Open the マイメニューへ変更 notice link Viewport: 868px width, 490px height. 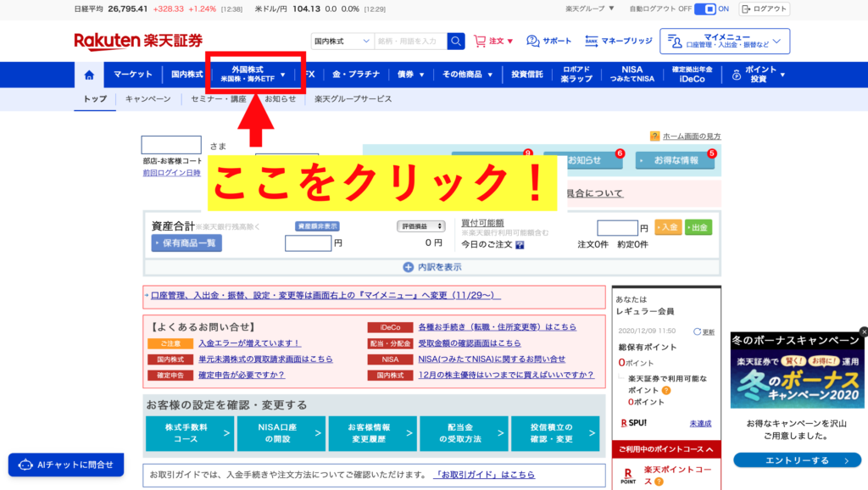326,296
